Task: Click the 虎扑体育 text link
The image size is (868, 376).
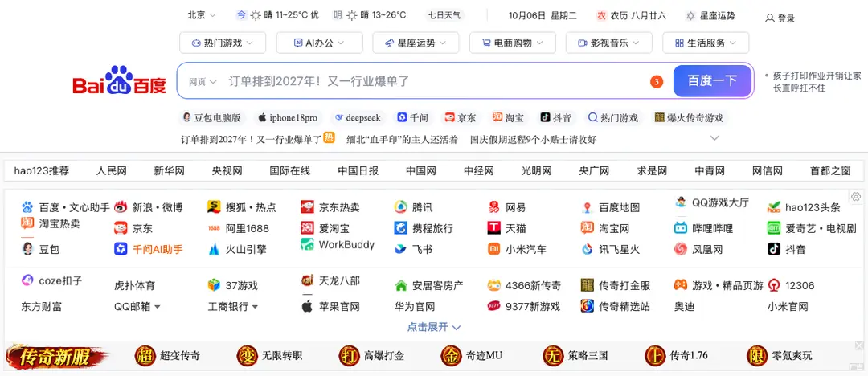Action: click(x=134, y=286)
